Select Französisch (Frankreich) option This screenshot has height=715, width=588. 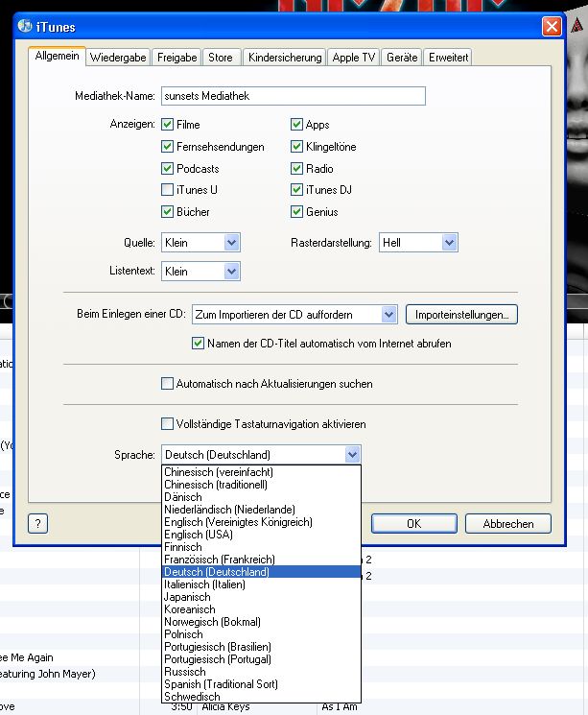pyautogui.click(x=262, y=560)
